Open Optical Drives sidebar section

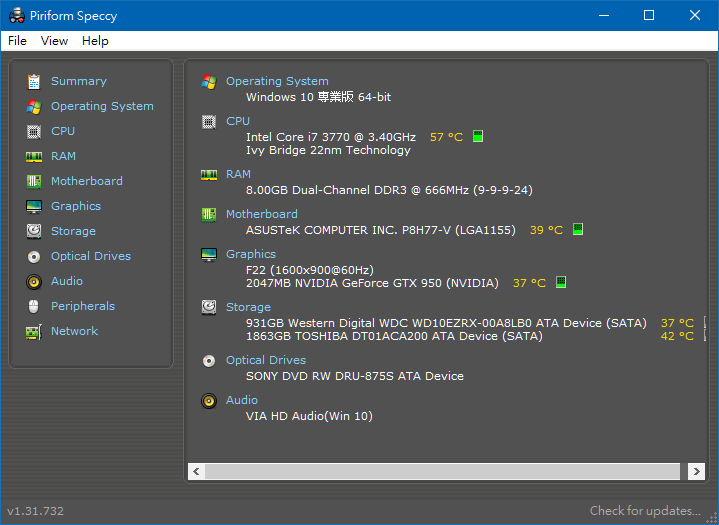point(91,256)
